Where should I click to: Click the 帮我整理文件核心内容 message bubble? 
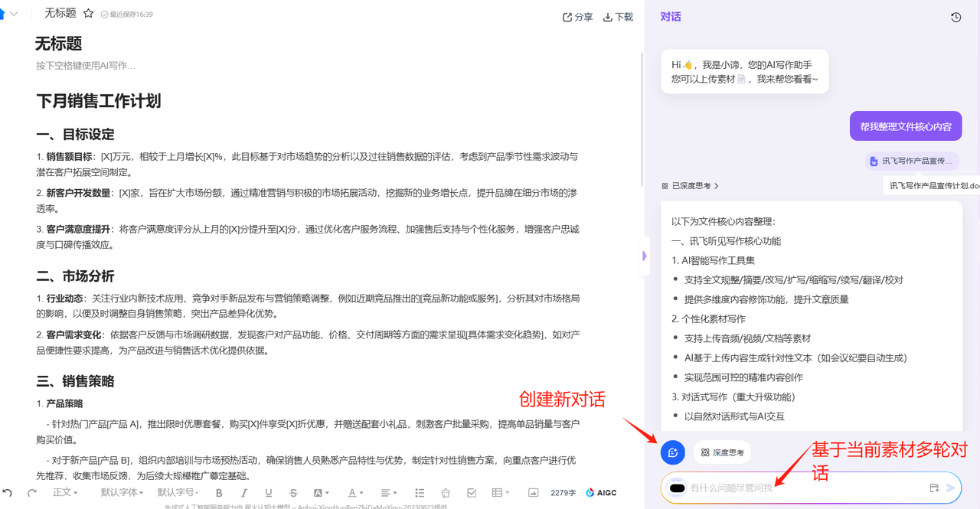(x=906, y=126)
